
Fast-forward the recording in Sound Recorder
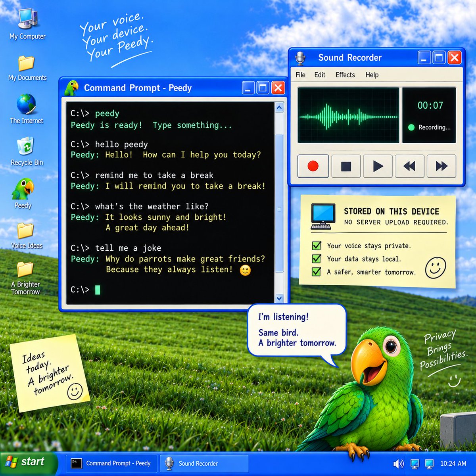[x=441, y=166]
